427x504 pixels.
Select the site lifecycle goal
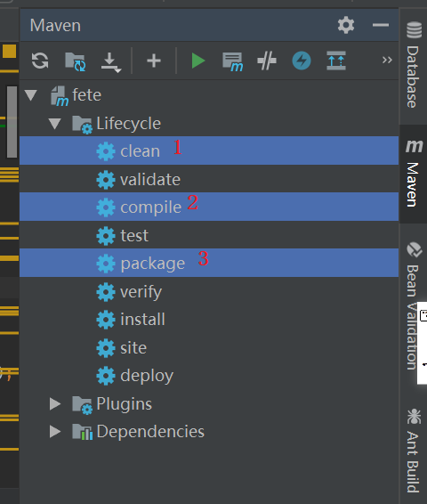coord(209,347)
